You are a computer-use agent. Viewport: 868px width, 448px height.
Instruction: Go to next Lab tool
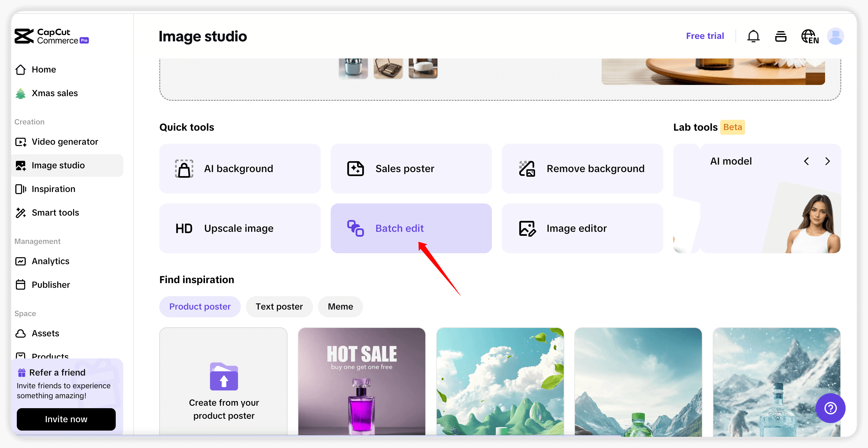(827, 161)
